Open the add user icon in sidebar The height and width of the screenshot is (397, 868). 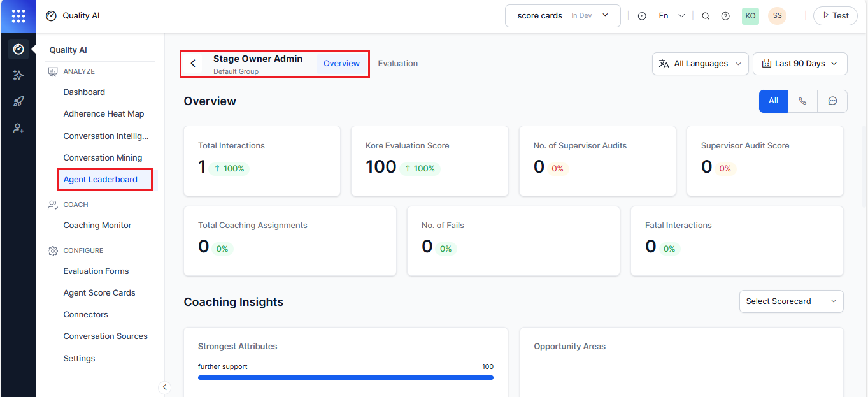18,128
